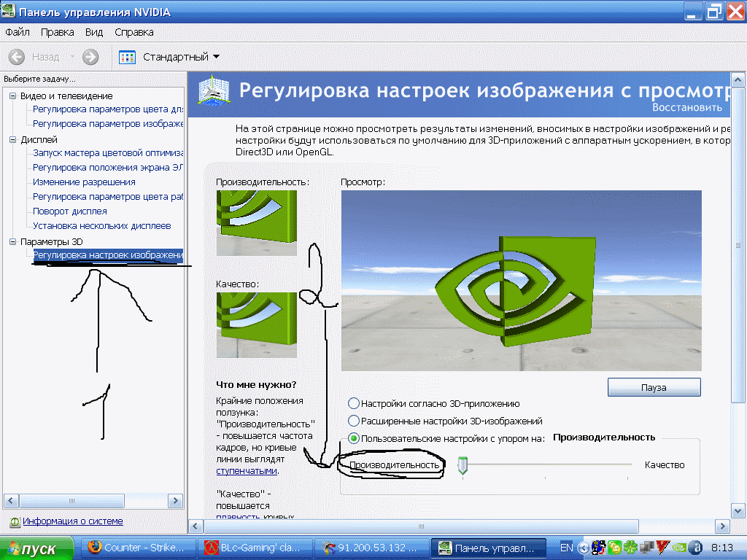
Task: Open the Правка menu
Action: point(57,32)
